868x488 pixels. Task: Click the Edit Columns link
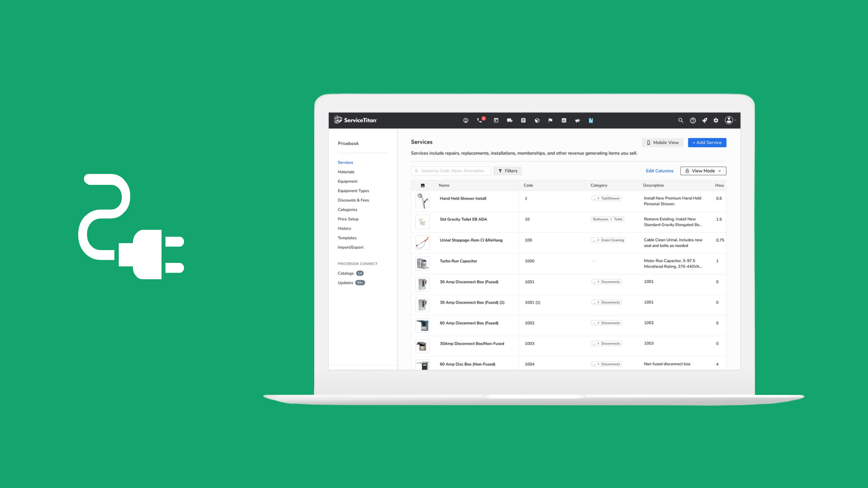click(x=659, y=171)
